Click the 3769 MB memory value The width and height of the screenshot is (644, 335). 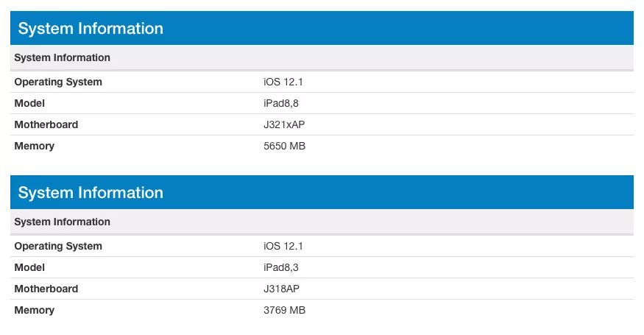click(284, 310)
